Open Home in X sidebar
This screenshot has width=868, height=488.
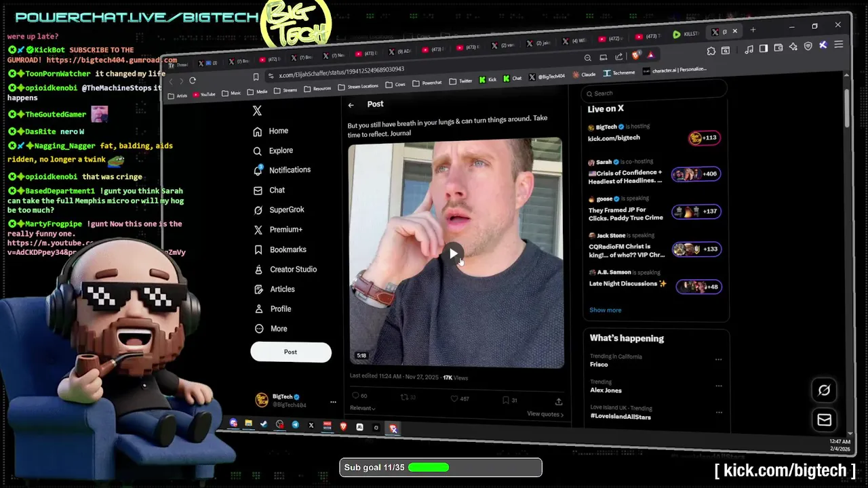[271, 131]
